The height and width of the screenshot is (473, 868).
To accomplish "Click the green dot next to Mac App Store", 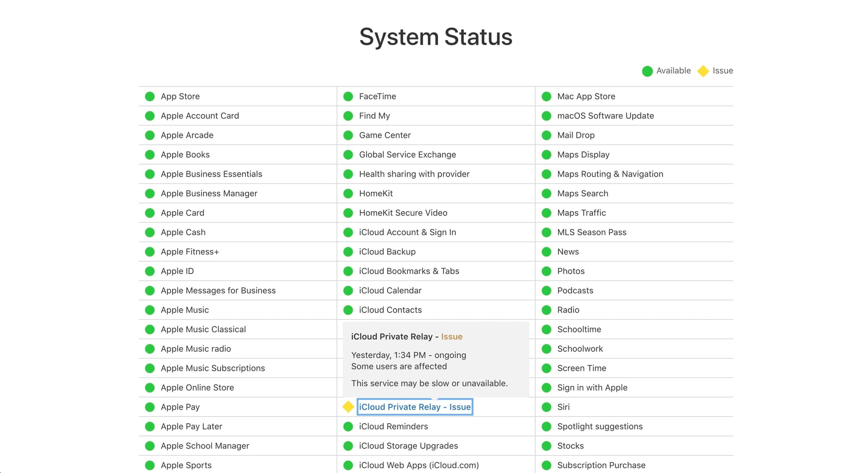I will [547, 96].
